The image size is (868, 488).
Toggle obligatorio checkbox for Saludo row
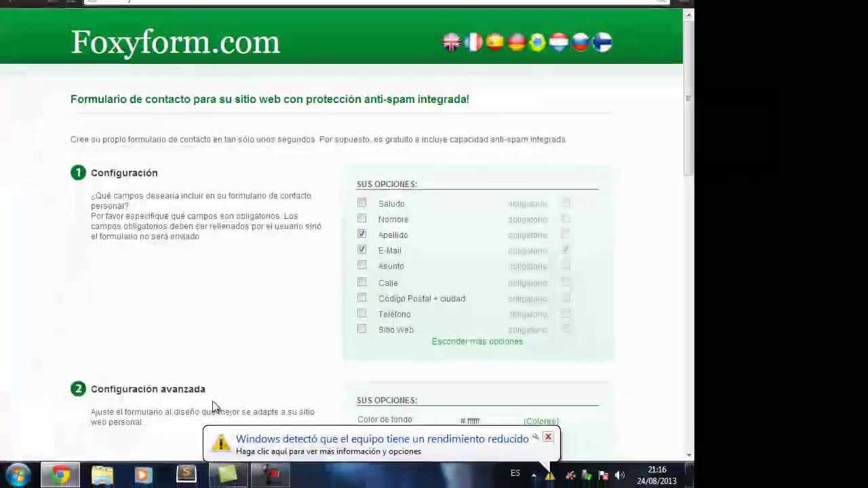pos(566,203)
